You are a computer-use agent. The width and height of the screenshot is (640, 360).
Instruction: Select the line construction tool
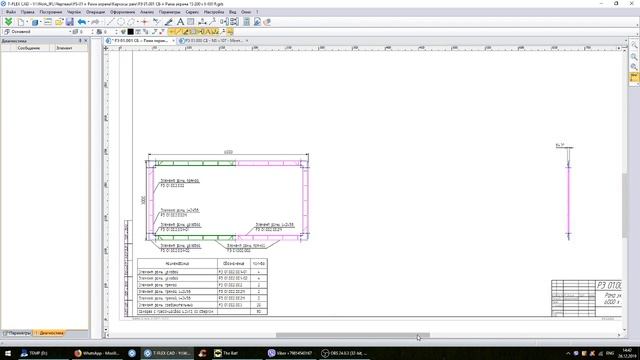click(110, 22)
